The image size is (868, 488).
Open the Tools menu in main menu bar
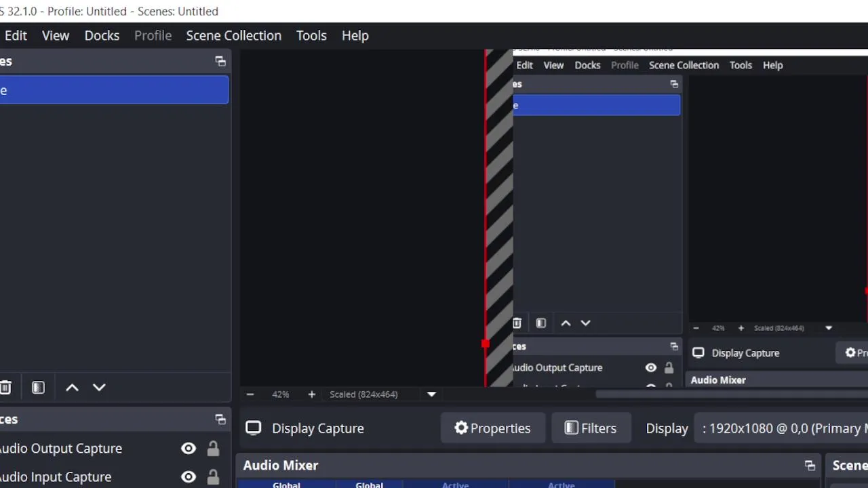pyautogui.click(x=311, y=35)
